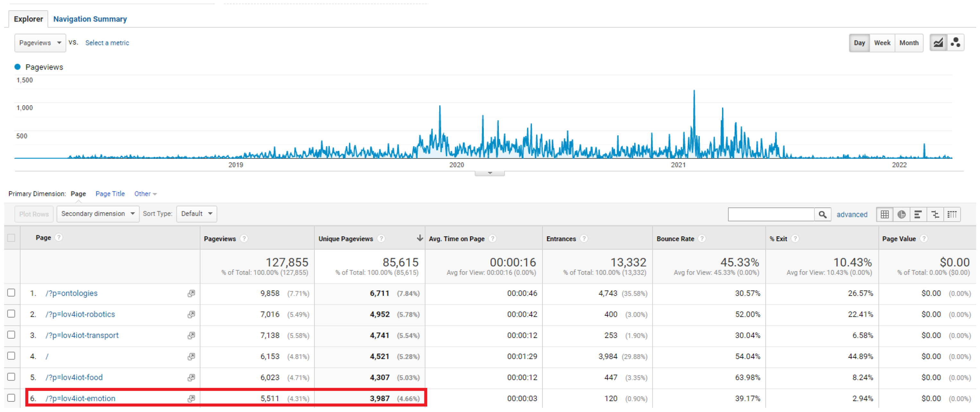Select the comparison view icon

(x=935, y=214)
